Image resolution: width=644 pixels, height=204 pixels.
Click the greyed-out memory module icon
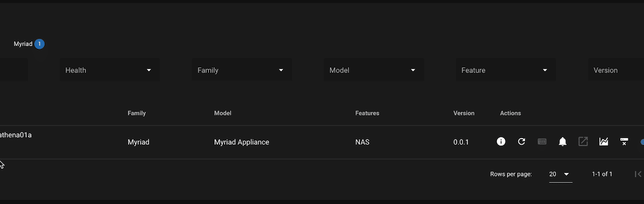(542, 142)
